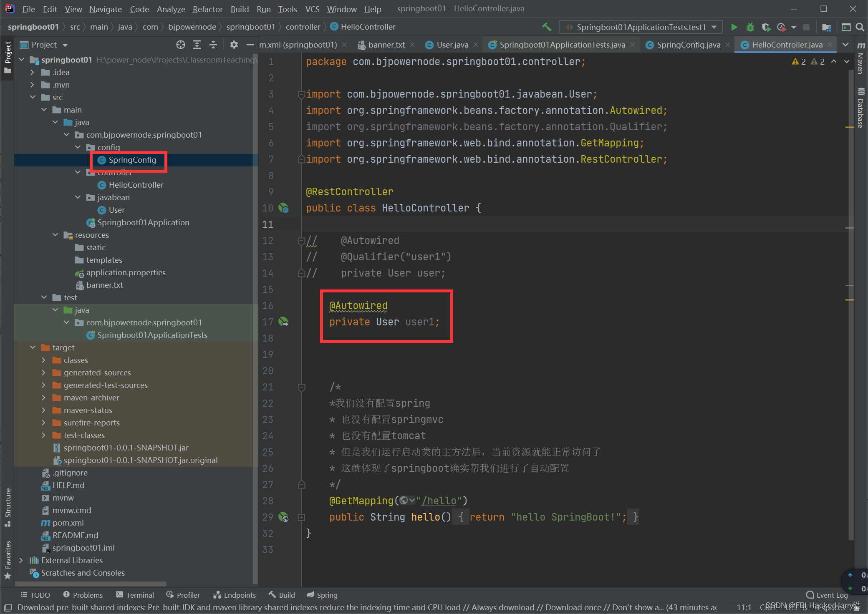Close the banner.txt tab
The height and width of the screenshot is (614, 868).
(x=412, y=45)
